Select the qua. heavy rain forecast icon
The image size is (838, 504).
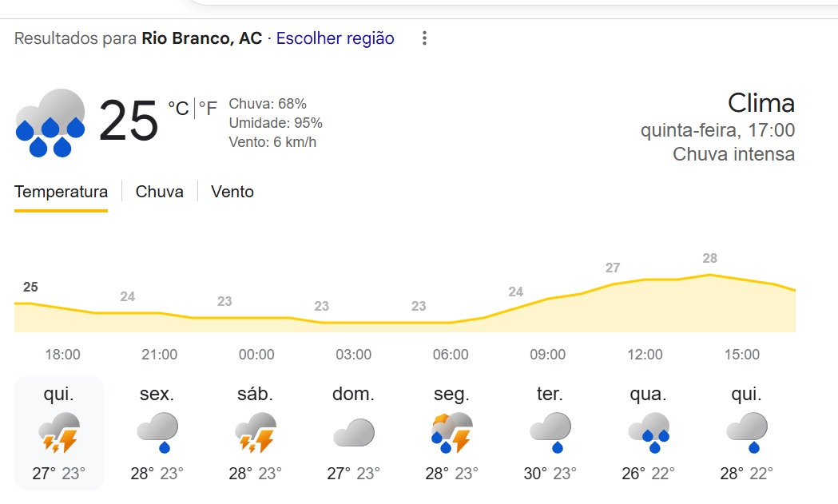click(x=647, y=432)
